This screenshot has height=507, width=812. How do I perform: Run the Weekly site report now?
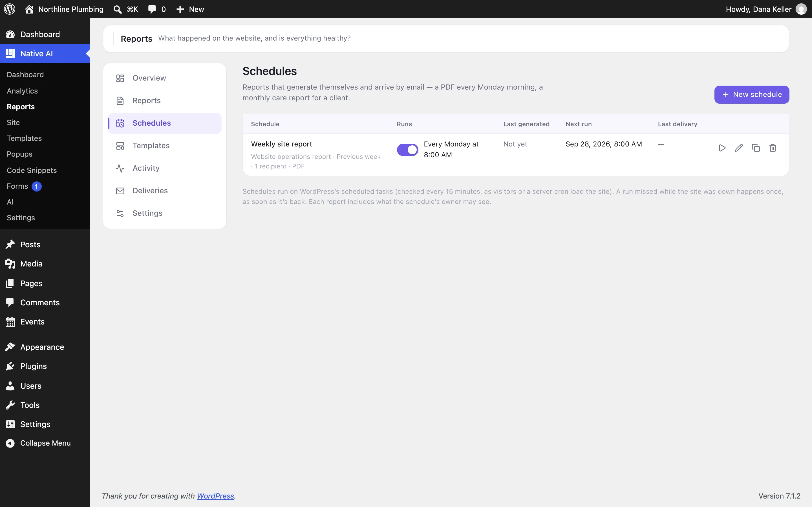(x=722, y=148)
